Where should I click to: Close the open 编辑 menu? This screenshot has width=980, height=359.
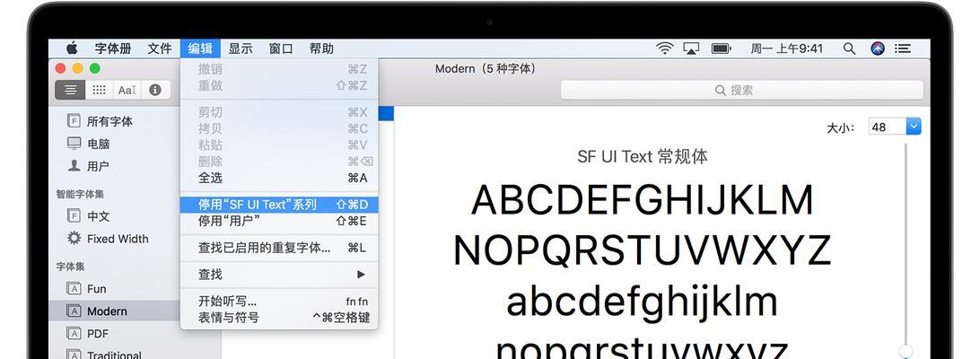pyautogui.click(x=200, y=48)
